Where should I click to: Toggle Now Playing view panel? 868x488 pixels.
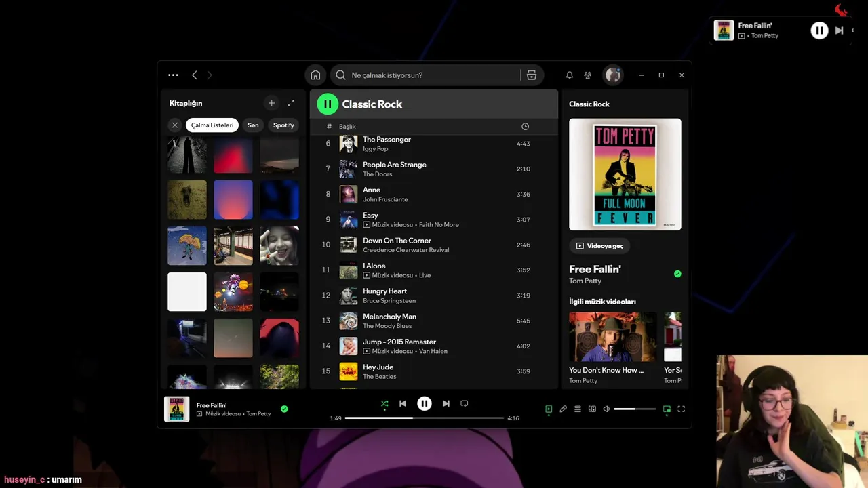pos(549,409)
